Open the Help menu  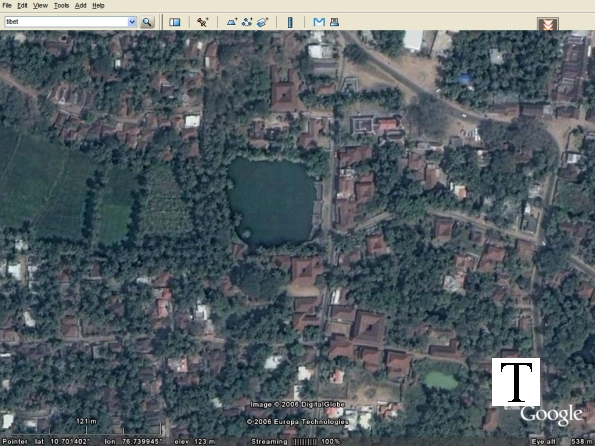point(98,6)
